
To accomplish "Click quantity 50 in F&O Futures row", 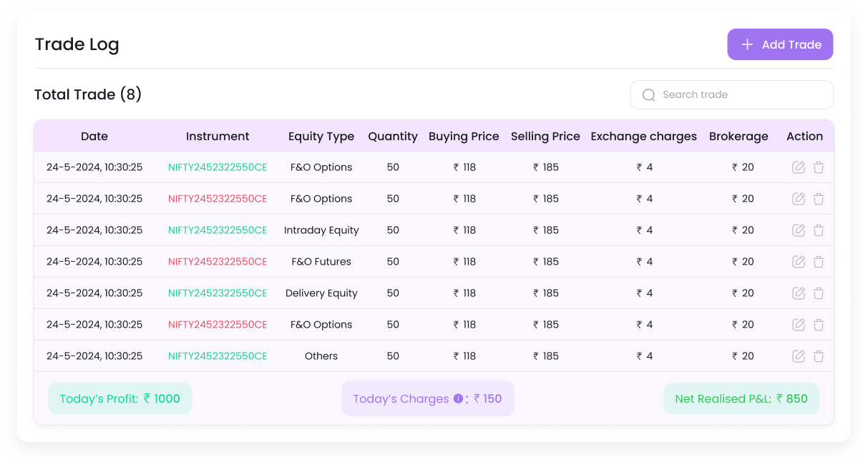I will [393, 262].
